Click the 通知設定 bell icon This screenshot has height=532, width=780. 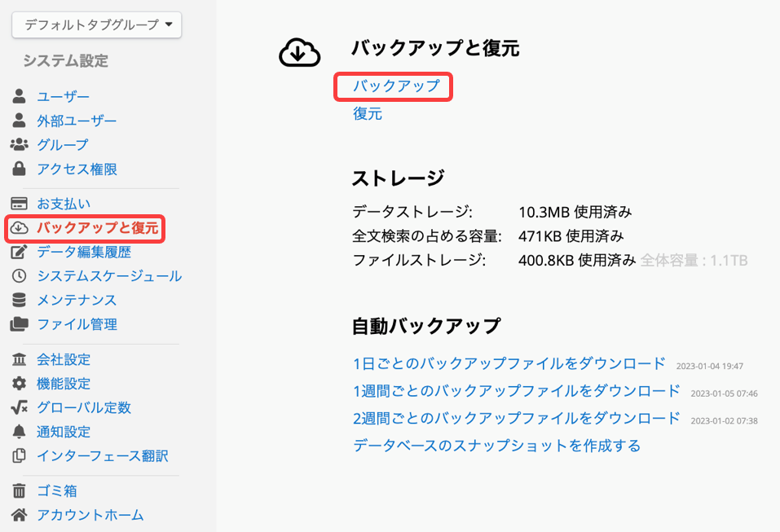[x=20, y=432]
